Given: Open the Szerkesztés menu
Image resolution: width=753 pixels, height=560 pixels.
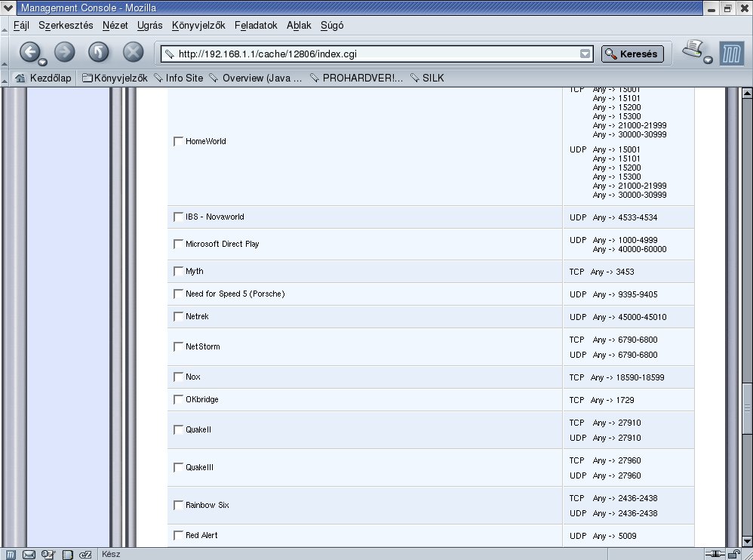Looking at the screenshot, I should 66,26.
